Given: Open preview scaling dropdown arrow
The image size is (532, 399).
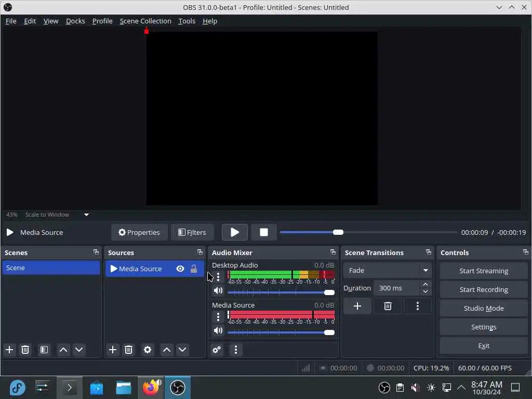Looking at the screenshot, I should [x=87, y=215].
